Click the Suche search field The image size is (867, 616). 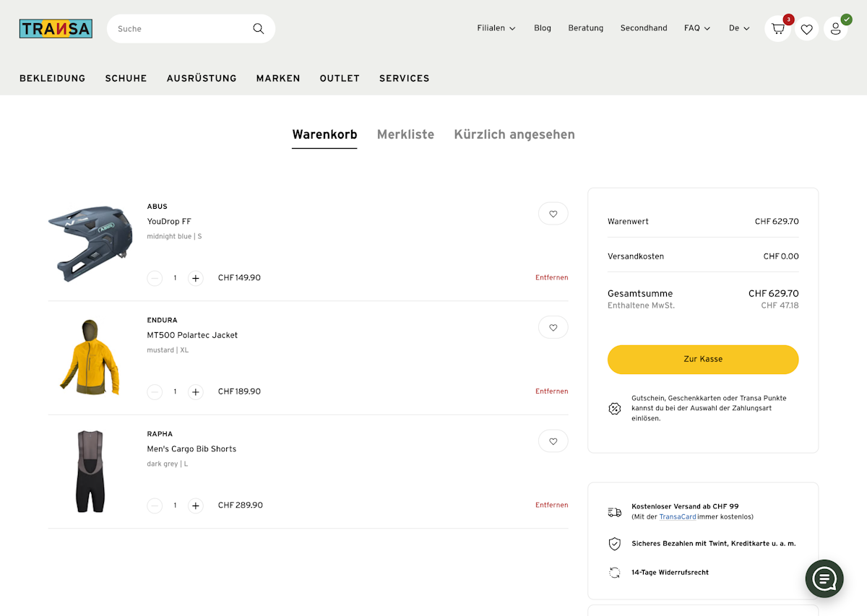click(x=191, y=29)
